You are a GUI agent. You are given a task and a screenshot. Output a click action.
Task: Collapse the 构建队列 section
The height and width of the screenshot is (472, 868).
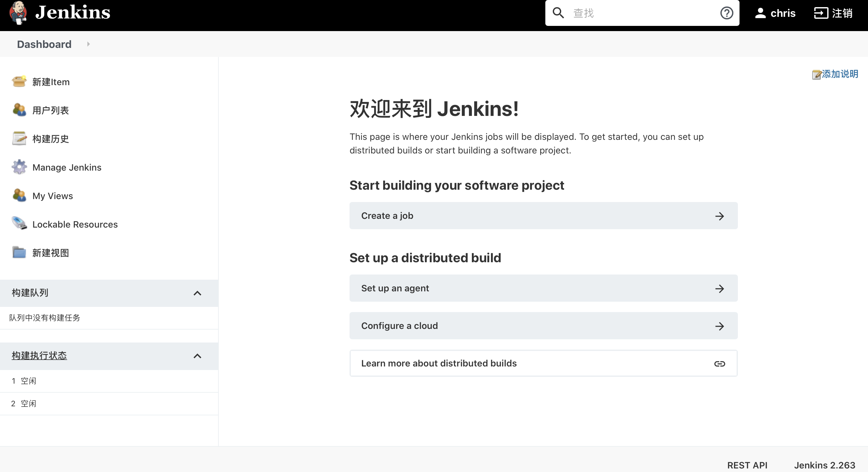point(198,292)
